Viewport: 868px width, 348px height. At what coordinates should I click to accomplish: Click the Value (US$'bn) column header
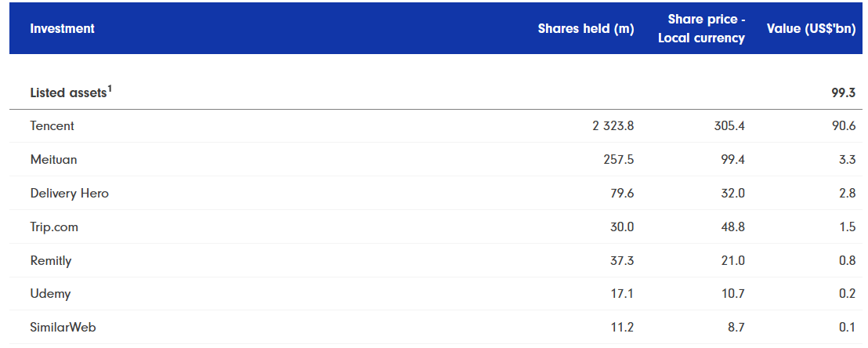811,28
